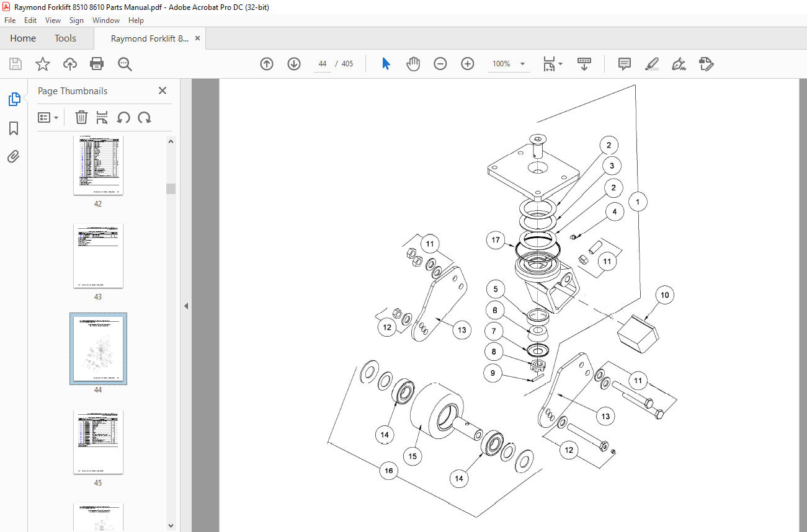
Task: Open the Sign menu
Action: coord(76,20)
